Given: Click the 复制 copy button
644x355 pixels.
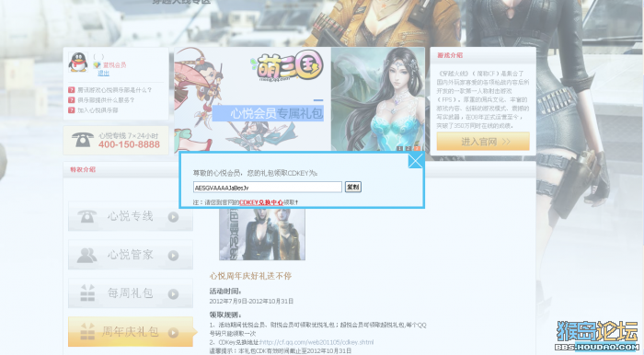Looking at the screenshot, I should pos(352,187).
